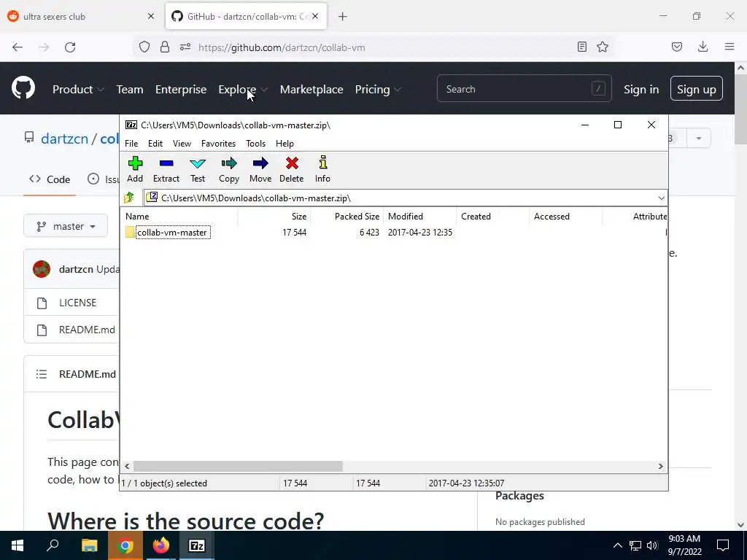The image size is (747, 560).
Task: Run Test on the archive
Action: point(197,169)
